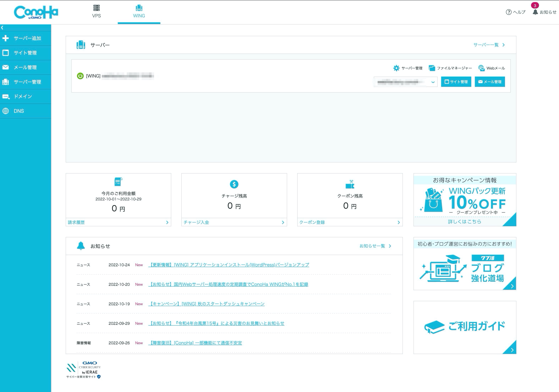Viewport: 559px width, 392px height.
Task: Open お知らせ一覧 link
Action: tap(372, 246)
